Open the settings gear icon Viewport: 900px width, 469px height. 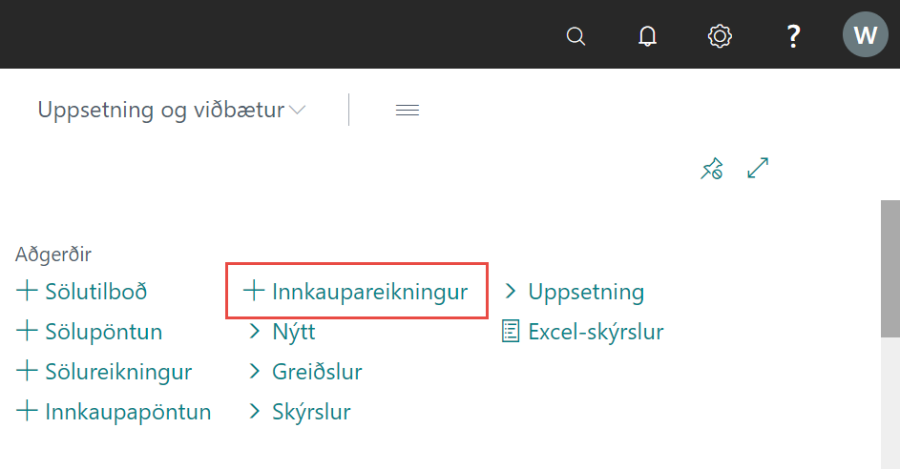click(x=719, y=36)
